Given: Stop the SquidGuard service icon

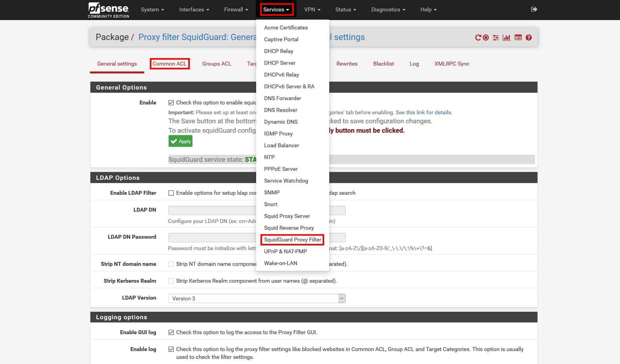Looking at the screenshot, I should (486, 38).
